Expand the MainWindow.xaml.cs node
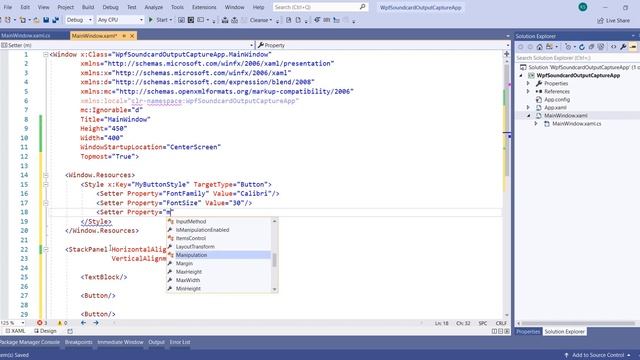This screenshot has height=360, width=640. (536, 124)
